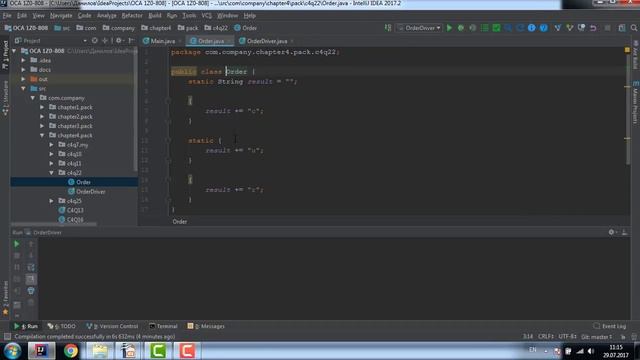Viewport: 640px width, 360px height.
Task: Open Project Structure toolbar icon
Action: [621, 28]
